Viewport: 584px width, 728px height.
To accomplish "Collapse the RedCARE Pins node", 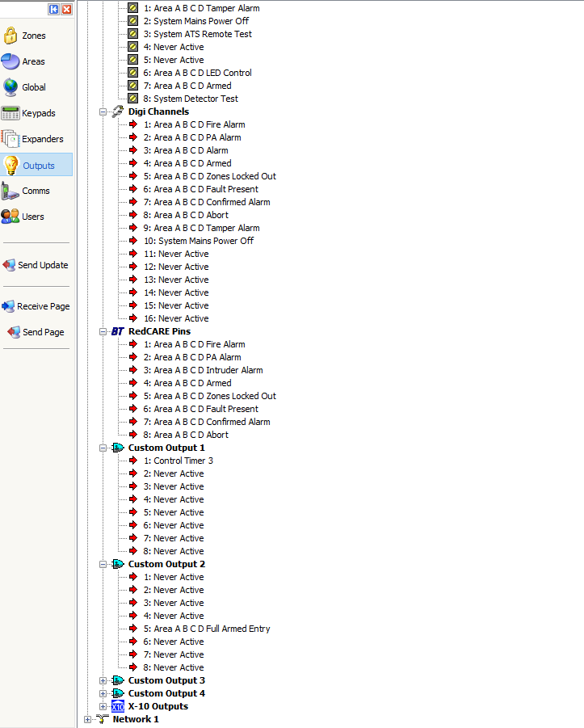I will 103,332.
